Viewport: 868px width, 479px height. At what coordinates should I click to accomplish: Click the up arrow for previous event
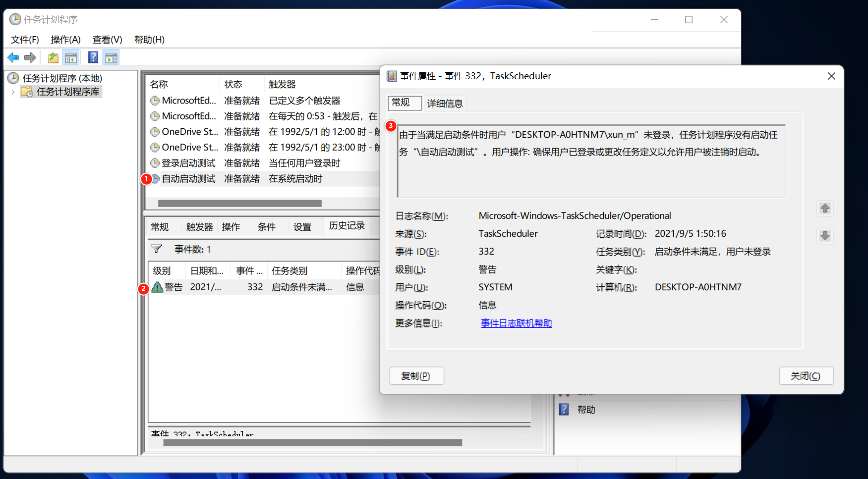pyautogui.click(x=825, y=208)
